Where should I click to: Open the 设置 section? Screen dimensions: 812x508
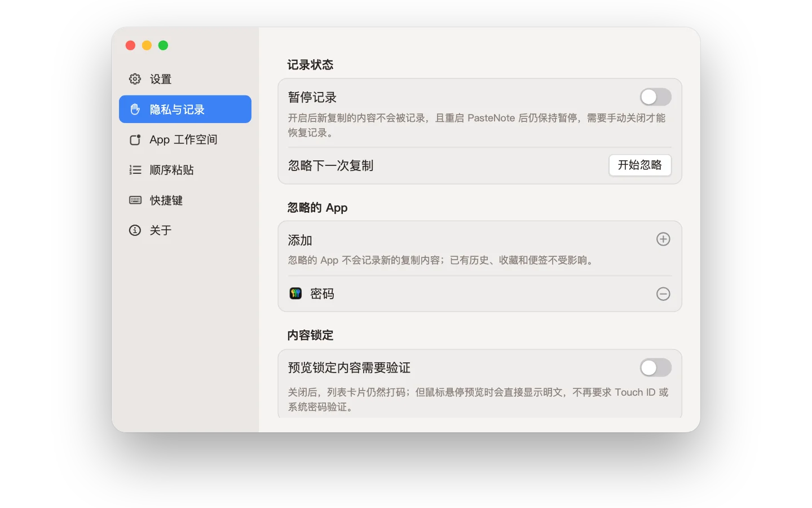tap(185, 79)
